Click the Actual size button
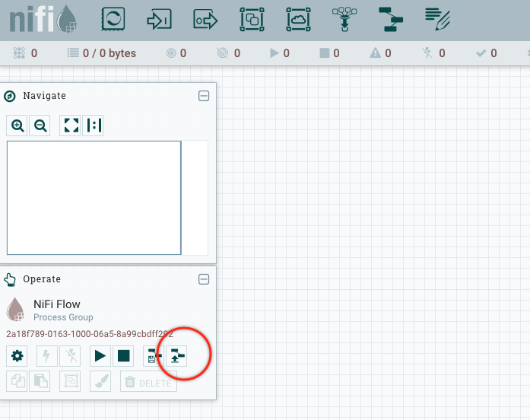The width and height of the screenshot is (530, 420). coord(93,126)
